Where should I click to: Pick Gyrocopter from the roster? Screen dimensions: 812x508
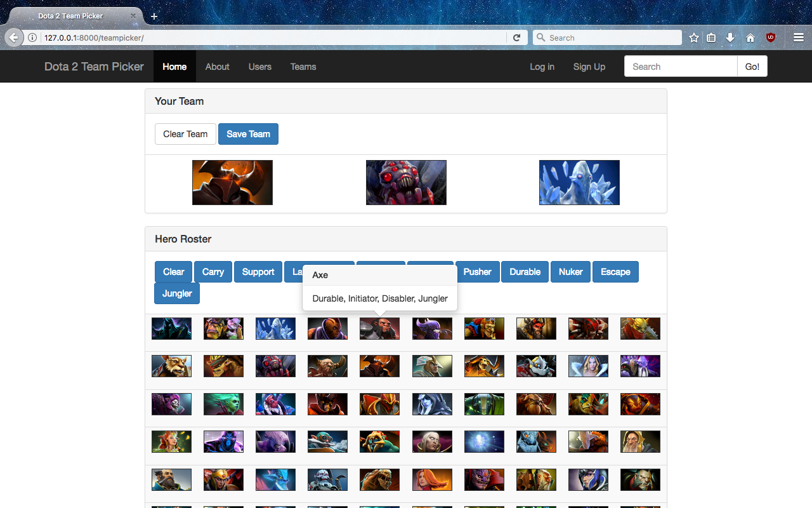(x=327, y=441)
